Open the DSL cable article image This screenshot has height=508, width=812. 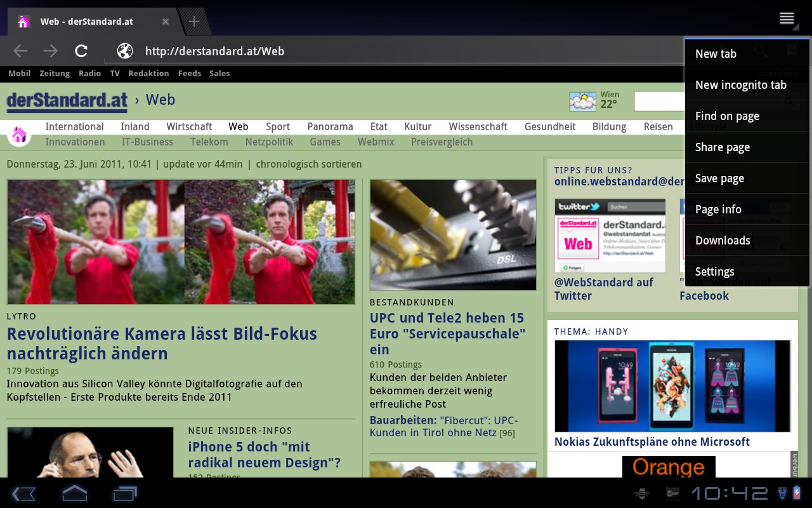[453, 235]
